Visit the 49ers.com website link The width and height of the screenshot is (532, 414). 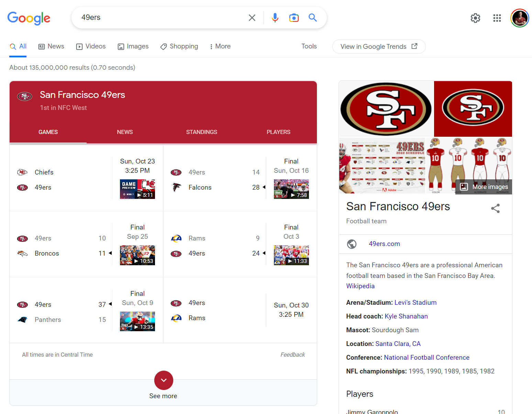[384, 244]
